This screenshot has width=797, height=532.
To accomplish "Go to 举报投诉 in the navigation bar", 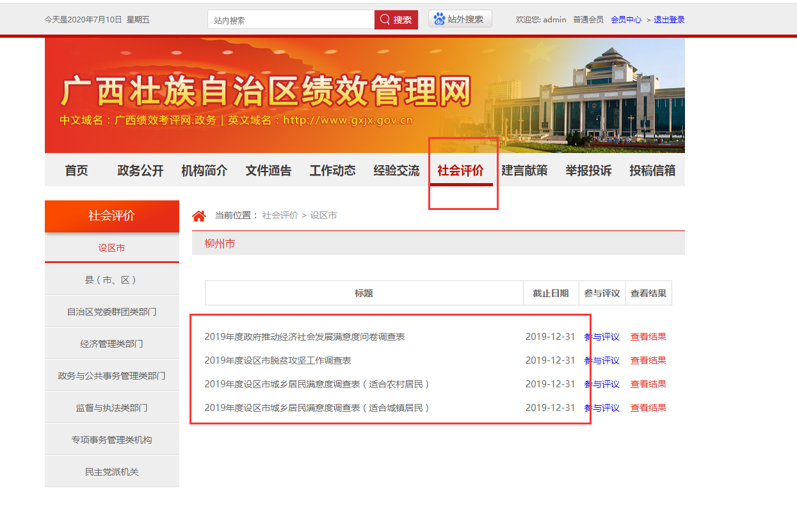I will point(588,171).
